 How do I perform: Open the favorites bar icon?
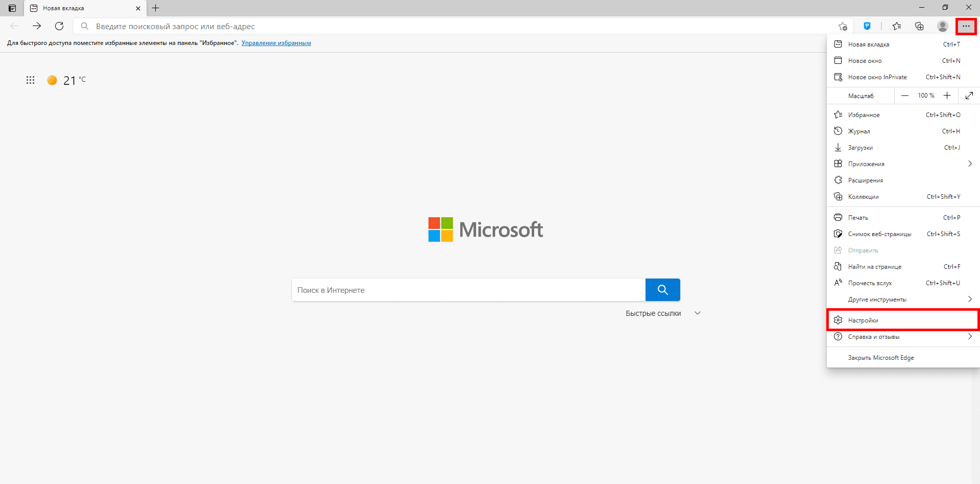[897, 26]
